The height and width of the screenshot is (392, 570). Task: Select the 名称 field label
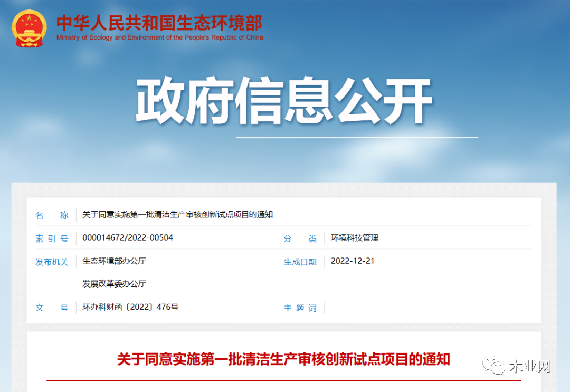52,215
